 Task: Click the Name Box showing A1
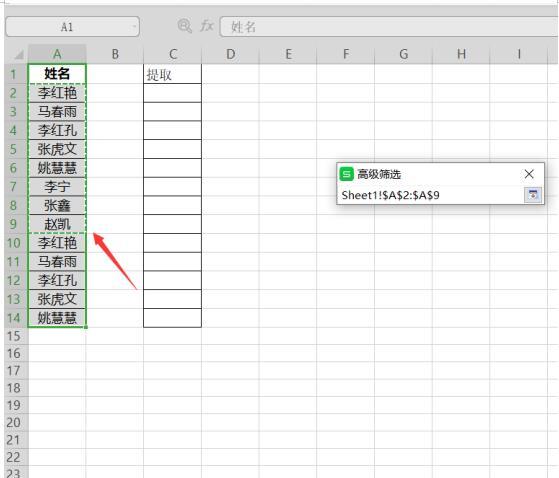(72, 26)
